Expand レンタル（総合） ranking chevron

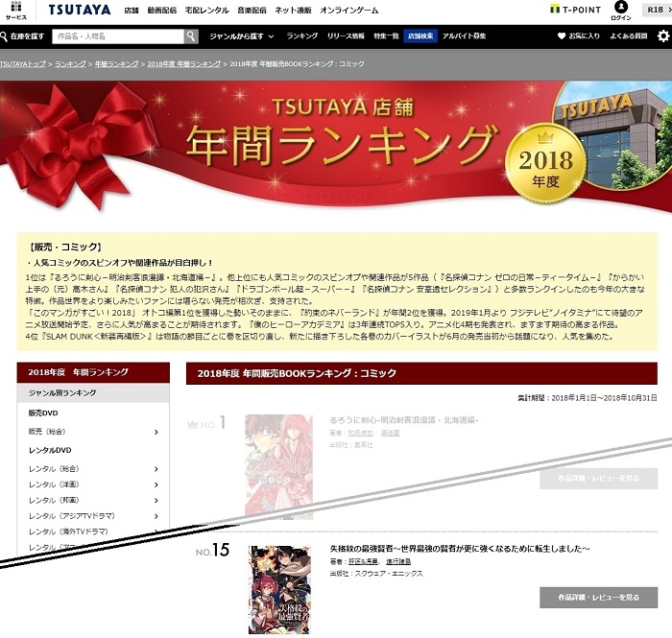[156, 469]
